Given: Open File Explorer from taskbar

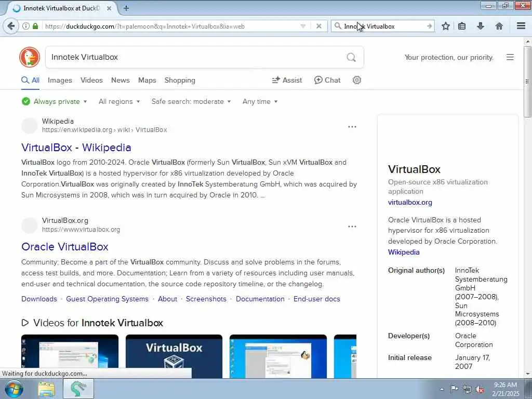Looking at the screenshot, I should pos(46,389).
